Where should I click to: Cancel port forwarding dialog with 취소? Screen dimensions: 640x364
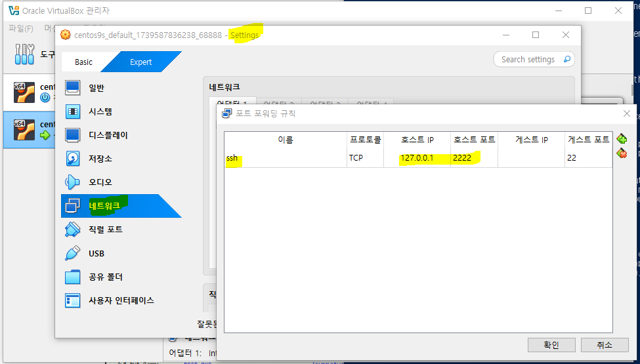(605, 345)
